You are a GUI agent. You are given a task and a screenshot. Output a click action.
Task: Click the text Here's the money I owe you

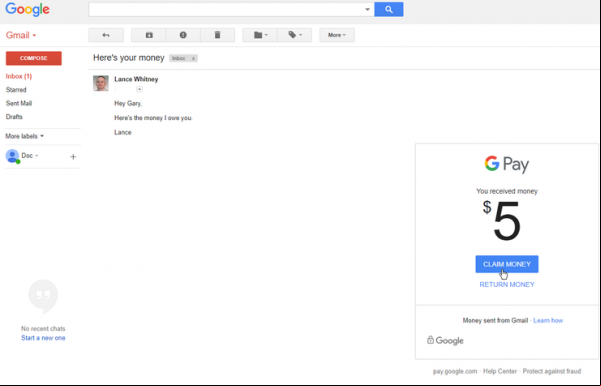click(153, 118)
